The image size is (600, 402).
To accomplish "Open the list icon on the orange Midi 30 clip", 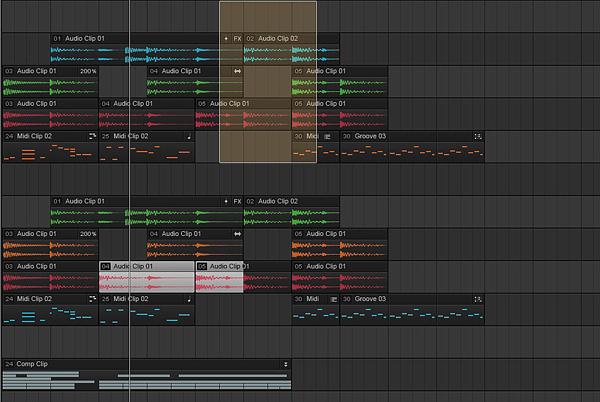I will click(327, 136).
